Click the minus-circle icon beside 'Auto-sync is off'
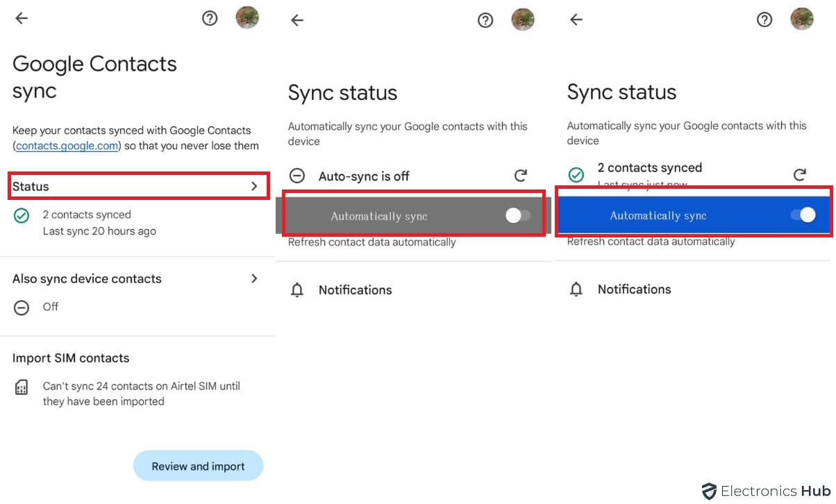 tap(297, 176)
